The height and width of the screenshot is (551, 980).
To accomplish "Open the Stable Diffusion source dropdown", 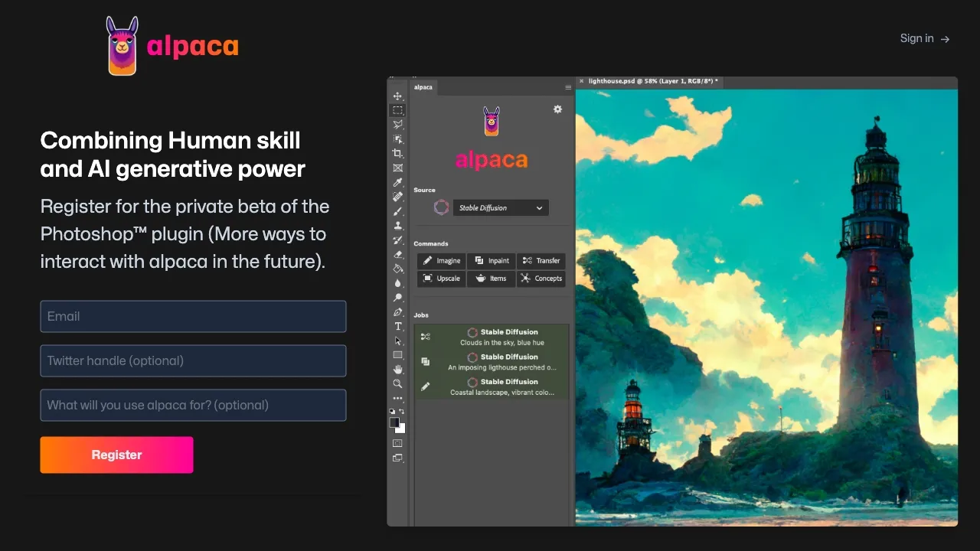I will point(501,208).
